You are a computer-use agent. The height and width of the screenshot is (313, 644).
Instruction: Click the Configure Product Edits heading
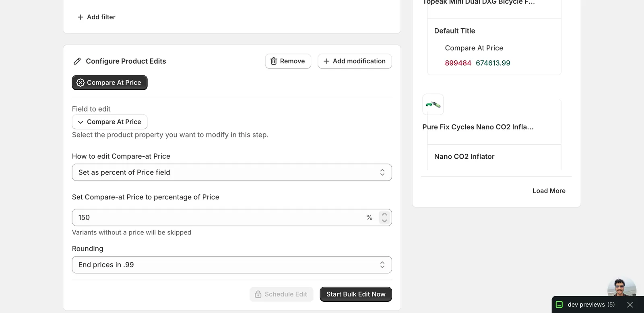(x=126, y=61)
